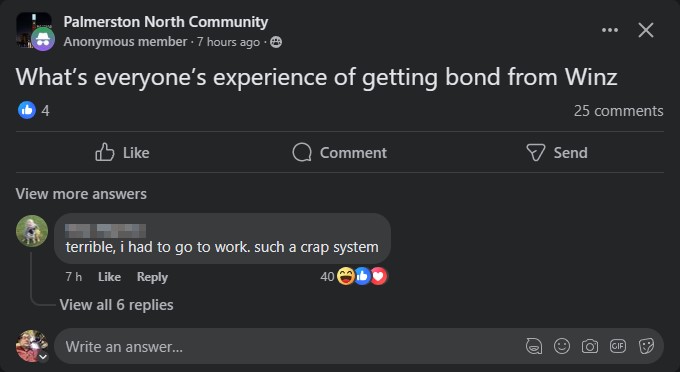Viewport: 680px width, 372px height.
Task: Like the post
Action: [x=122, y=153]
